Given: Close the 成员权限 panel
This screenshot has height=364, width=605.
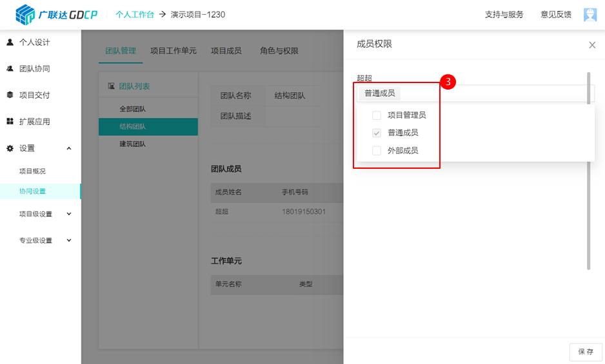Looking at the screenshot, I should point(592,45).
